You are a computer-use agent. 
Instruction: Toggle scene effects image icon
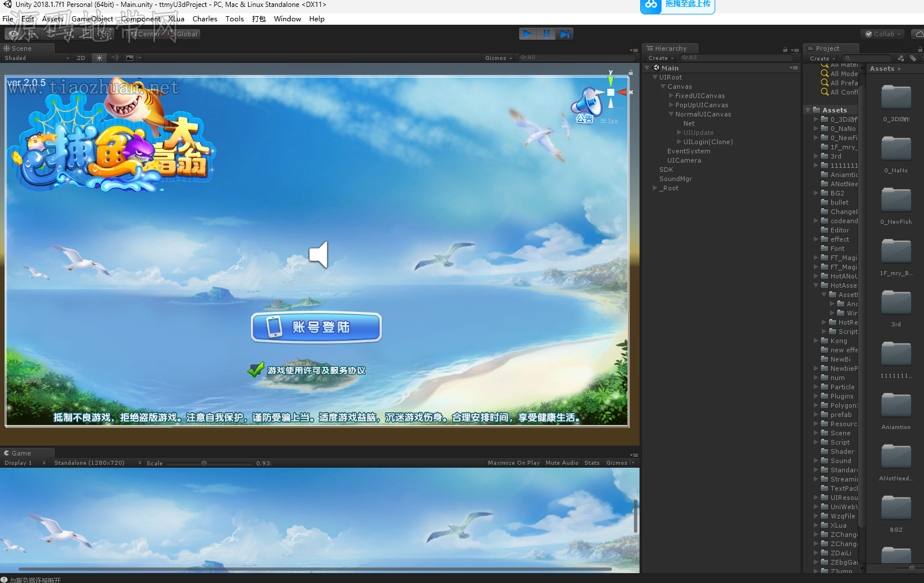[130, 58]
